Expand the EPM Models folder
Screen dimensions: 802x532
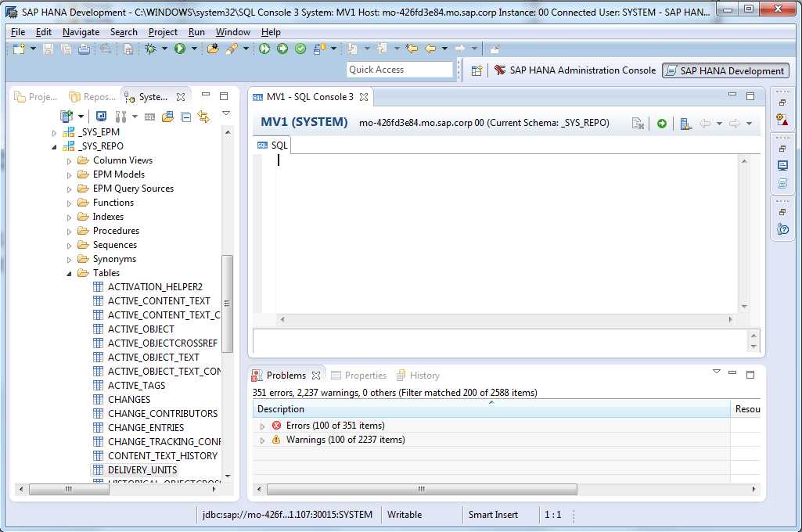[69, 175]
